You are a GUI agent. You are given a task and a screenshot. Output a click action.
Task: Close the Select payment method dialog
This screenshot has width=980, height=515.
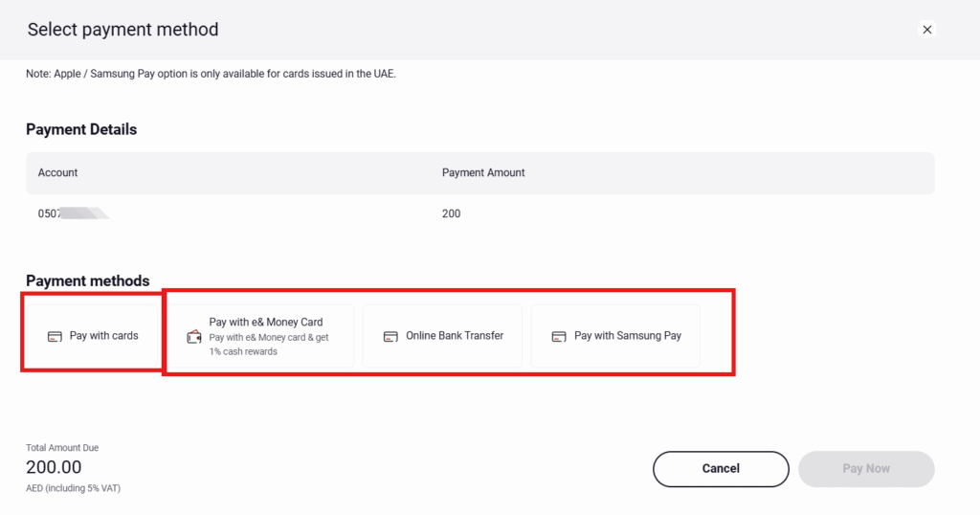(926, 30)
